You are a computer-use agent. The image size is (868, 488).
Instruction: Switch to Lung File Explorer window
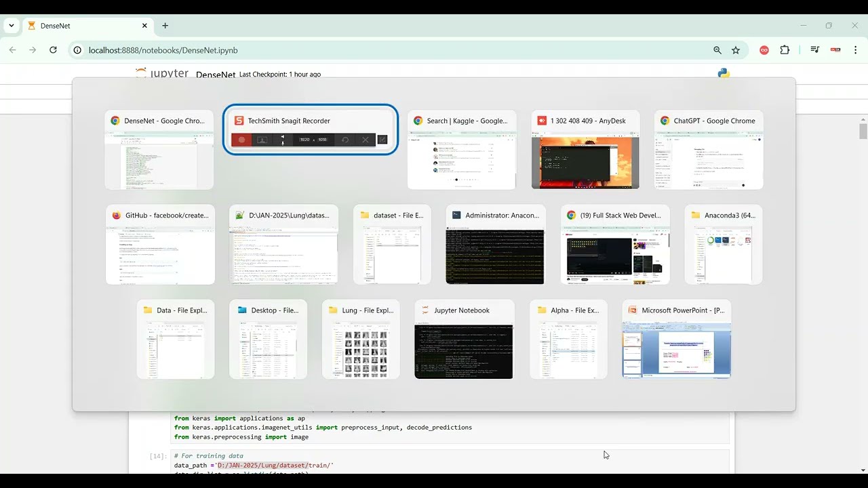[361, 340]
